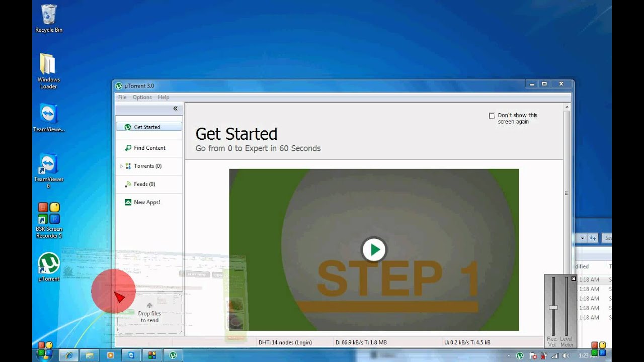Open Windows Media Player from the taskbar

[x=110, y=355]
